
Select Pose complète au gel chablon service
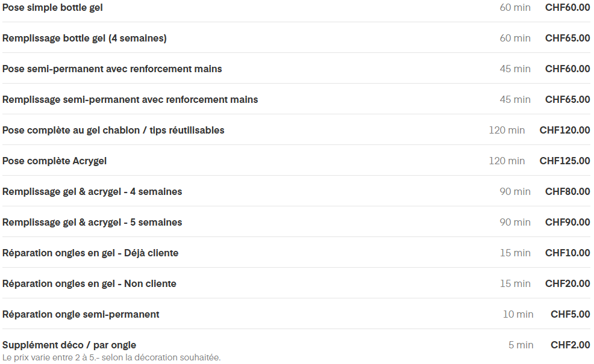coord(113,131)
